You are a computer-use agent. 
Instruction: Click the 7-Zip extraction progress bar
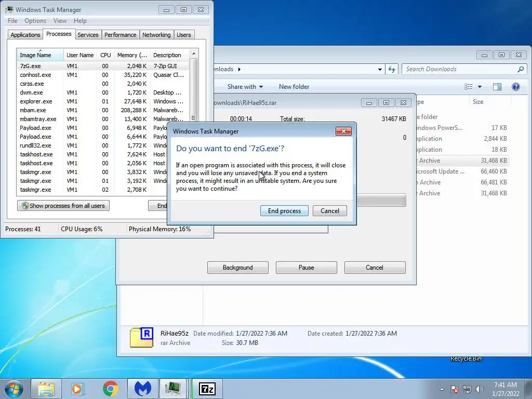point(381,200)
